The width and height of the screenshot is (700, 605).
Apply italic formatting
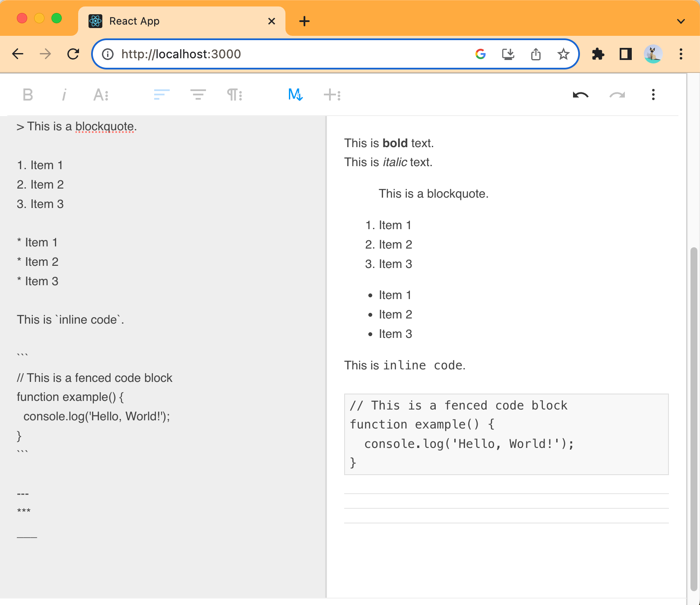(x=64, y=95)
